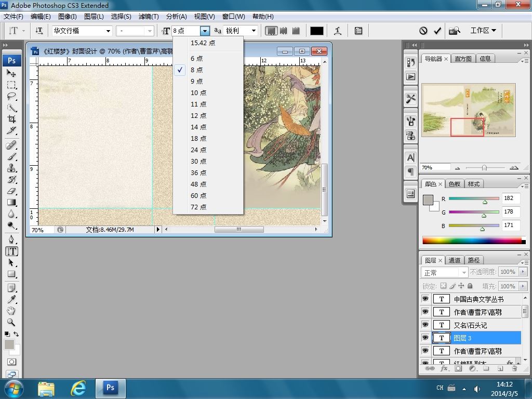Select the Notes tool

pos(11,288)
